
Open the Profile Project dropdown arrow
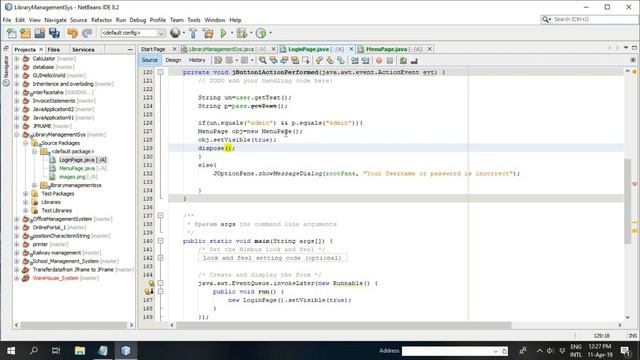click(270, 33)
